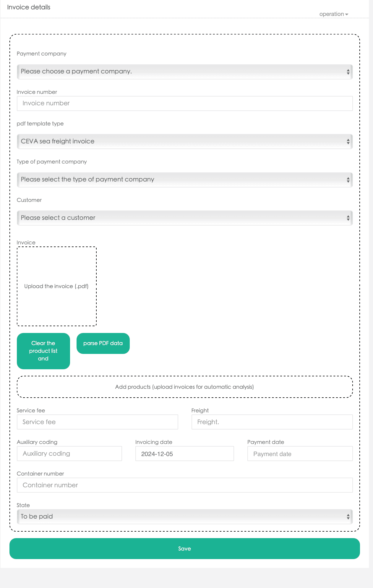Viewport: 373px width, 588px height.
Task: Open the operation dropdown menu
Action: [333, 14]
